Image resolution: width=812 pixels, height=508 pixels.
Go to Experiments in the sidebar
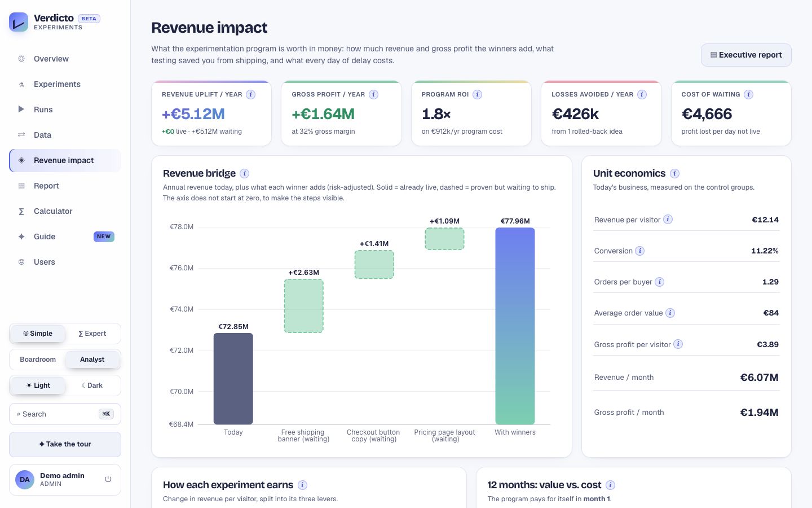point(65,84)
